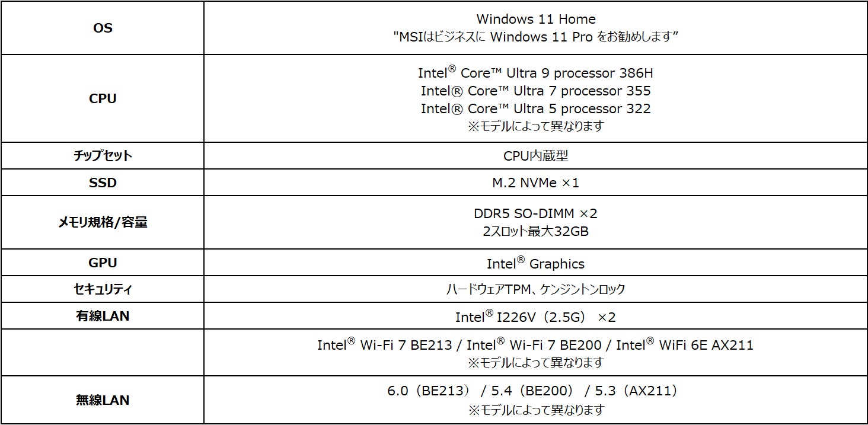Select Core Ultra 9 processor 386H line
The width and height of the screenshot is (868, 425).
pos(535,73)
